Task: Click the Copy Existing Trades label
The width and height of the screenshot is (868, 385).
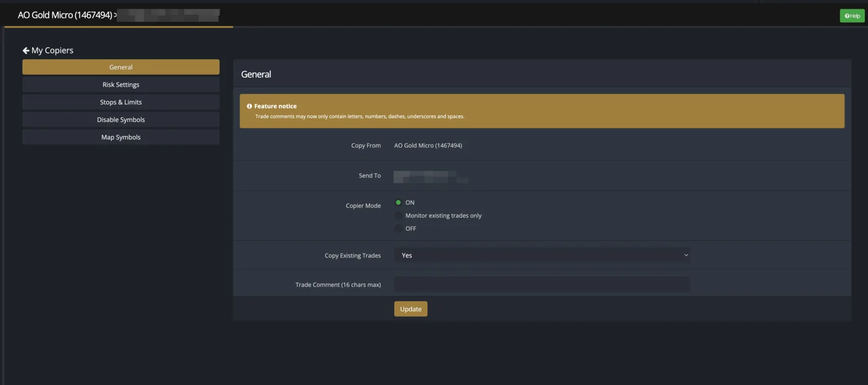Action: [353, 255]
